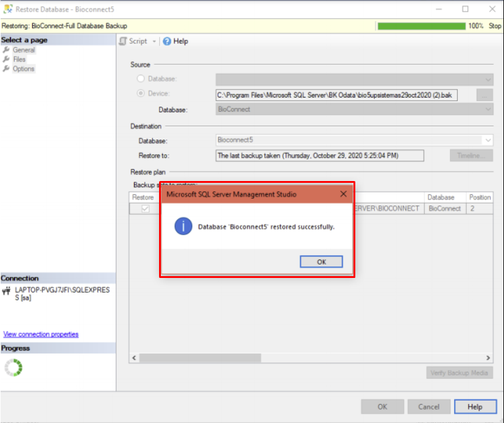The image size is (504, 423).
Task: Select the Options page
Action: click(24, 69)
